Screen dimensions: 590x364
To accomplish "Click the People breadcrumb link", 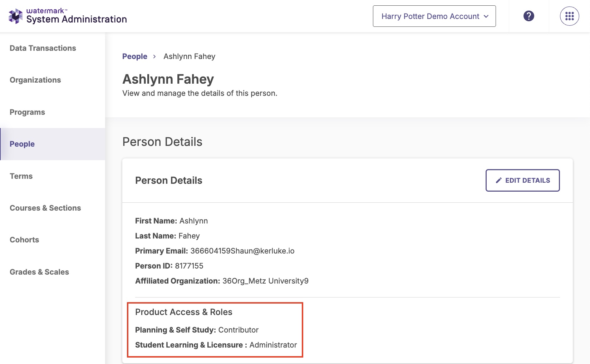I will coord(135,56).
